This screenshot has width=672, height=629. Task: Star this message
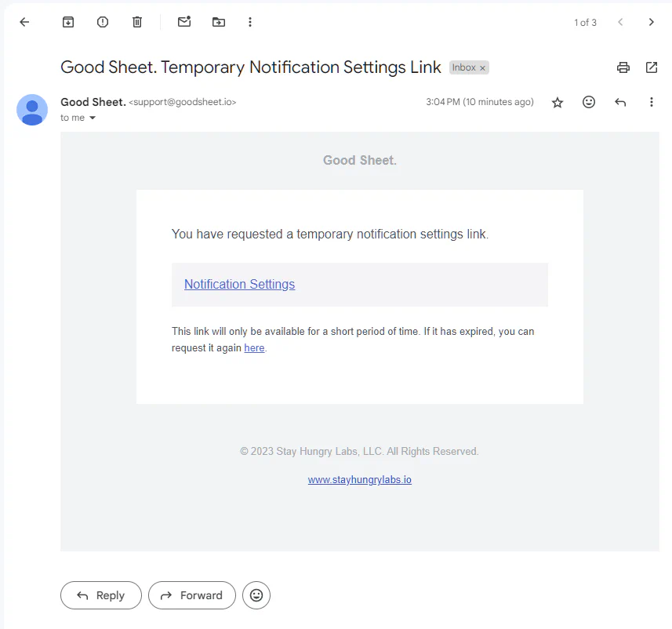coord(558,102)
